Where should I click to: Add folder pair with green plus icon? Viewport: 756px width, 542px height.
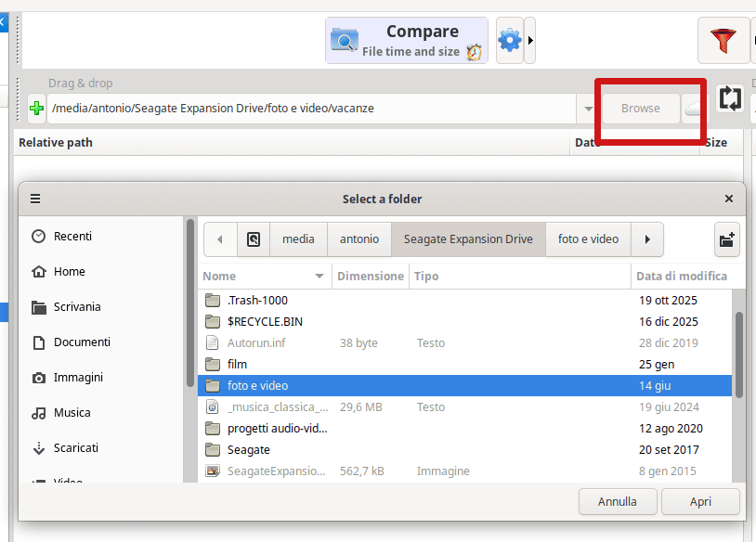pyautogui.click(x=36, y=109)
